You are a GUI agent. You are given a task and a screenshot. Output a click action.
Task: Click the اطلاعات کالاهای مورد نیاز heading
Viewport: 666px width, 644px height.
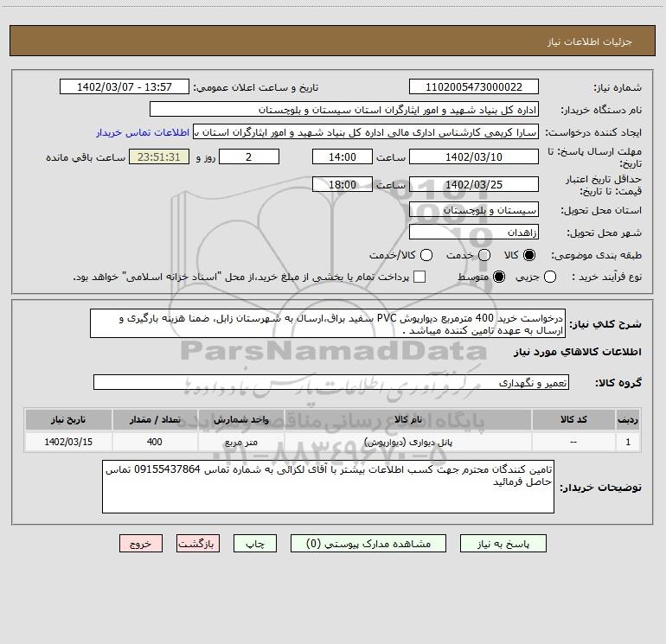(577, 352)
